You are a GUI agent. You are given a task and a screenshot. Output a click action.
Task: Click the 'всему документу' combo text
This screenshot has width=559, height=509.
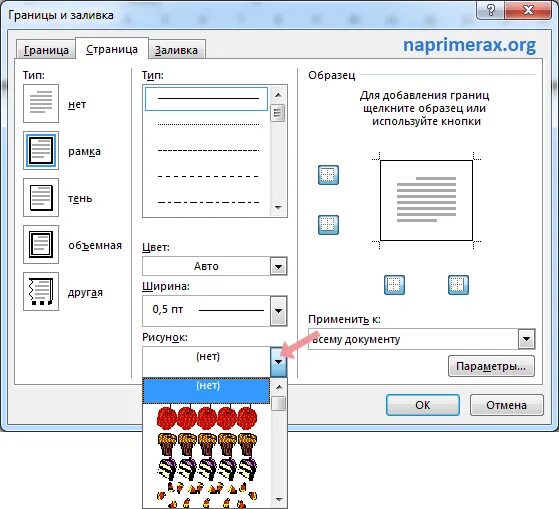pos(356,339)
